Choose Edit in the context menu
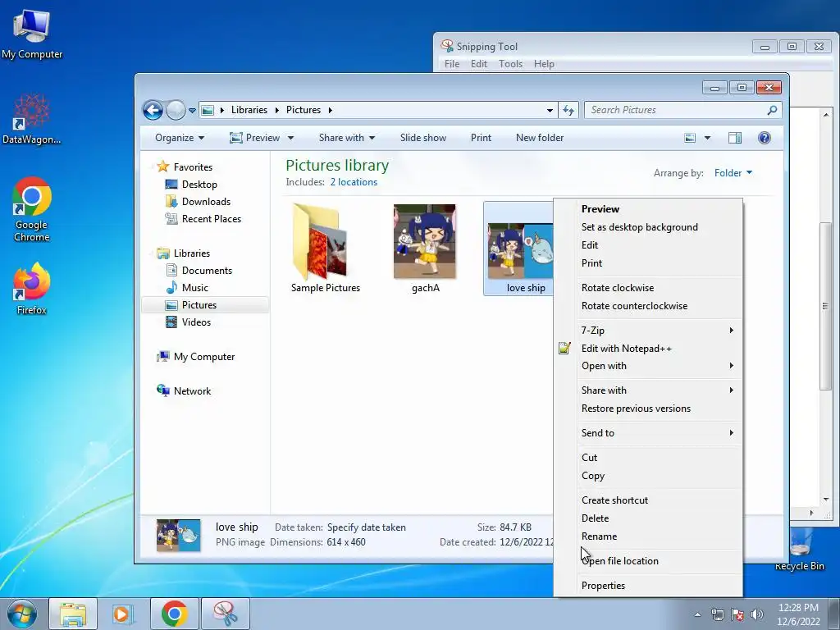 tap(648, 245)
